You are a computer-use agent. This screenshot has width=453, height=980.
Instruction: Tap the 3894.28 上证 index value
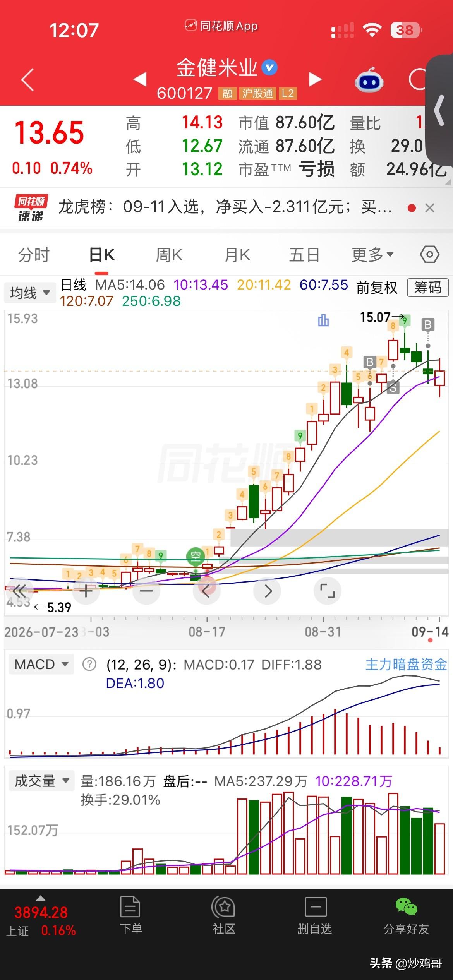tap(41, 913)
